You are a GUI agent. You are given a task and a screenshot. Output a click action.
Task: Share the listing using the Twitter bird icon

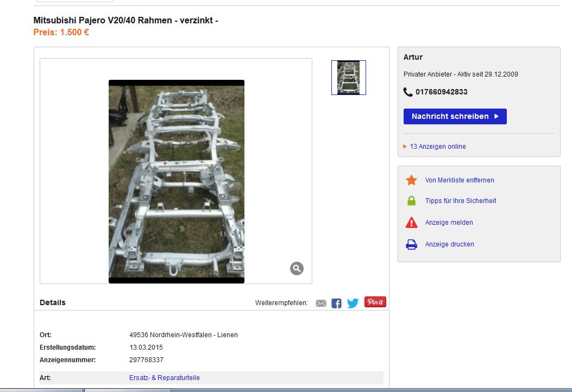[353, 303]
